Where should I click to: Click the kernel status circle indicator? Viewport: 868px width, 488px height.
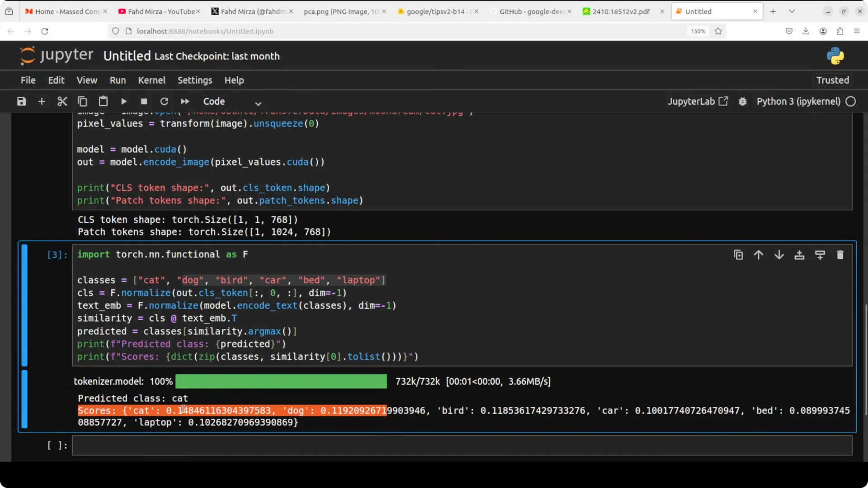850,101
